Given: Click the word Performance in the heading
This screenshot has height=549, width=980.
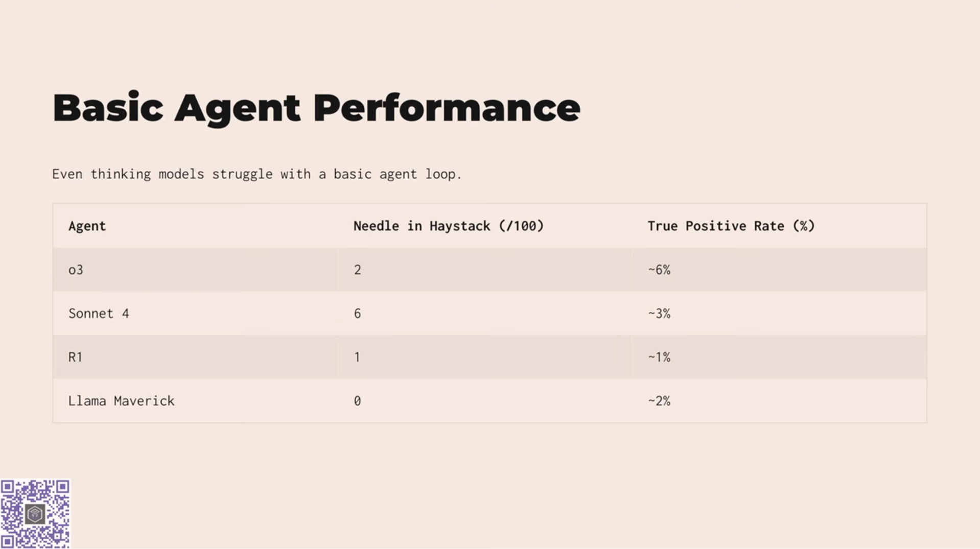Looking at the screenshot, I should tap(447, 108).
